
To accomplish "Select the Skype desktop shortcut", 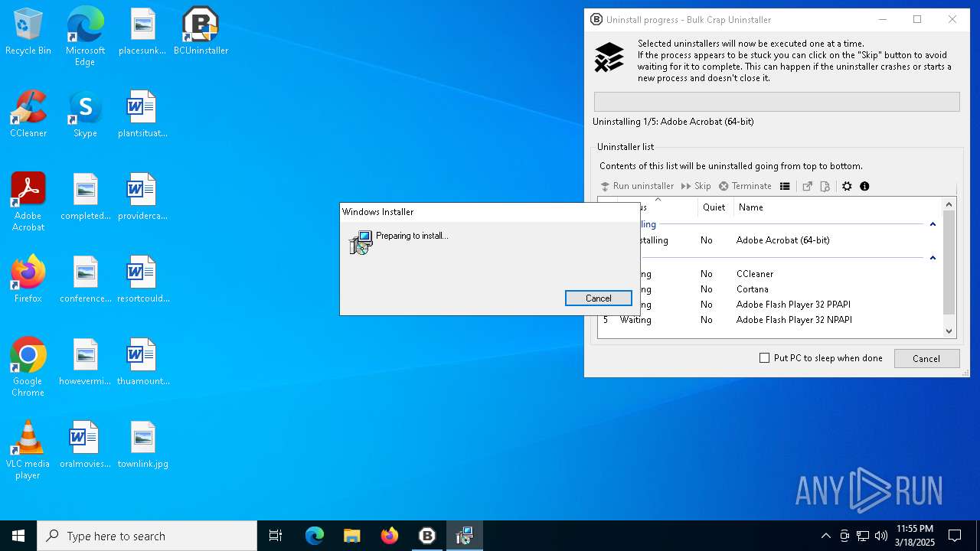I will tap(85, 115).
